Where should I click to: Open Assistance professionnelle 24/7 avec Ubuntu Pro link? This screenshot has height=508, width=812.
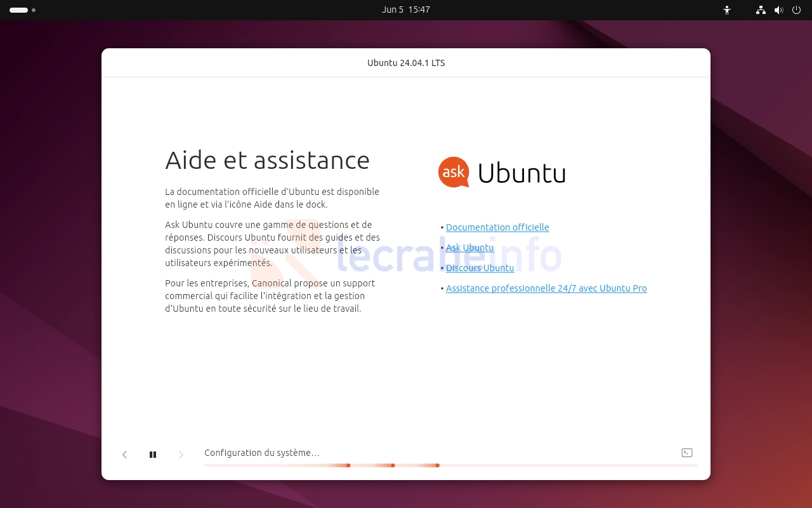point(546,288)
